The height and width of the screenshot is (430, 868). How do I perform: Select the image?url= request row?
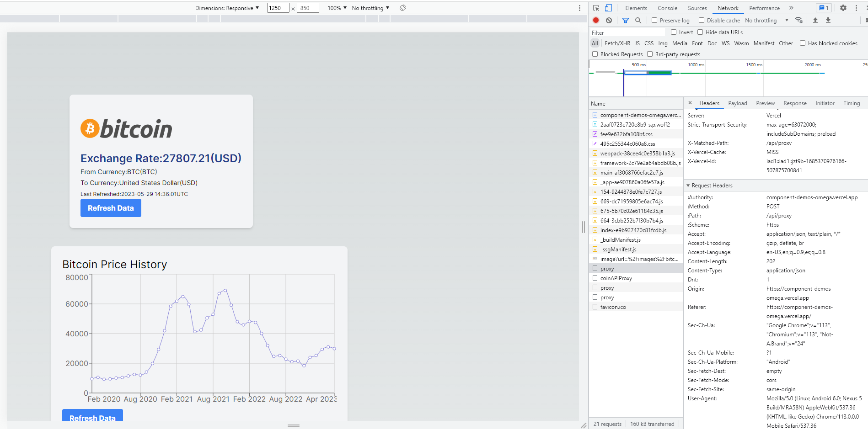(x=636, y=259)
